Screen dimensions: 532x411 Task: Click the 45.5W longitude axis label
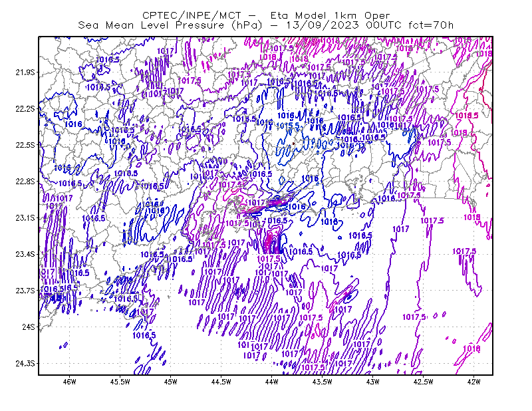[120, 382]
